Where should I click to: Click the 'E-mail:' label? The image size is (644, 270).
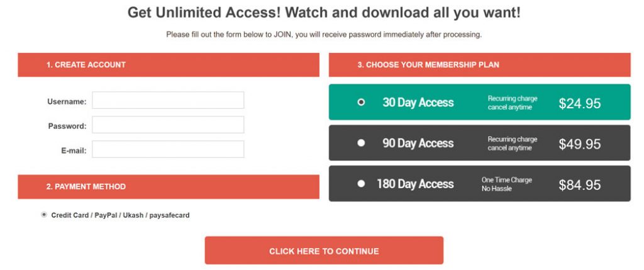click(x=74, y=150)
